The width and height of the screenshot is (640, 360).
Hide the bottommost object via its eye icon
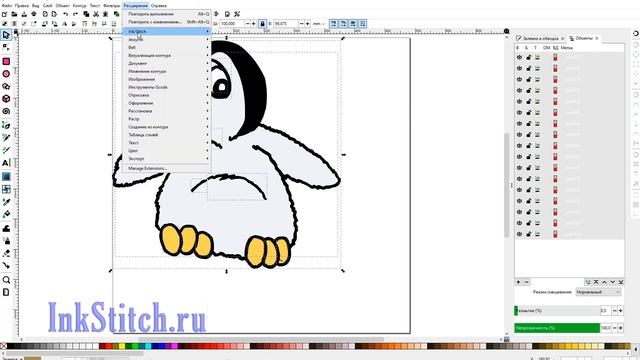click(519, 234)
